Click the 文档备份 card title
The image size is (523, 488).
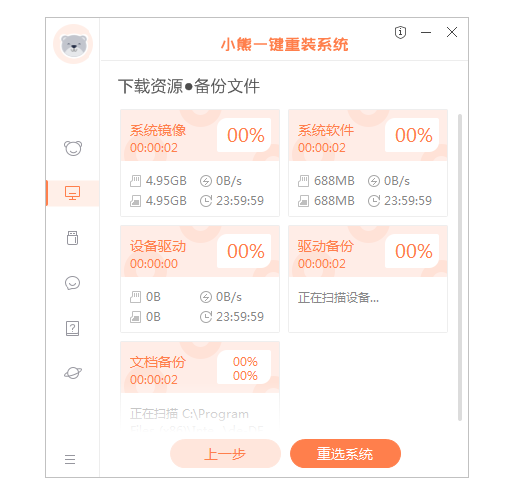coord(158,362)
